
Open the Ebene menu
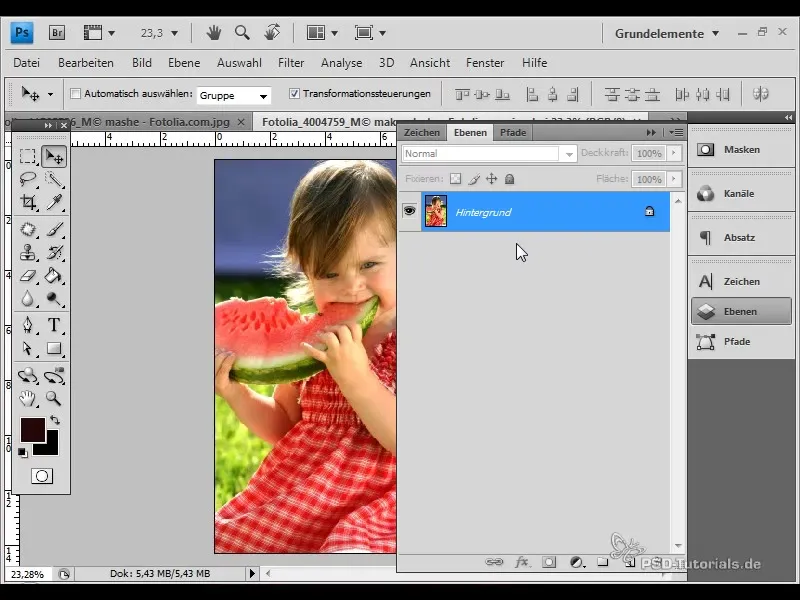pos(184,63)
